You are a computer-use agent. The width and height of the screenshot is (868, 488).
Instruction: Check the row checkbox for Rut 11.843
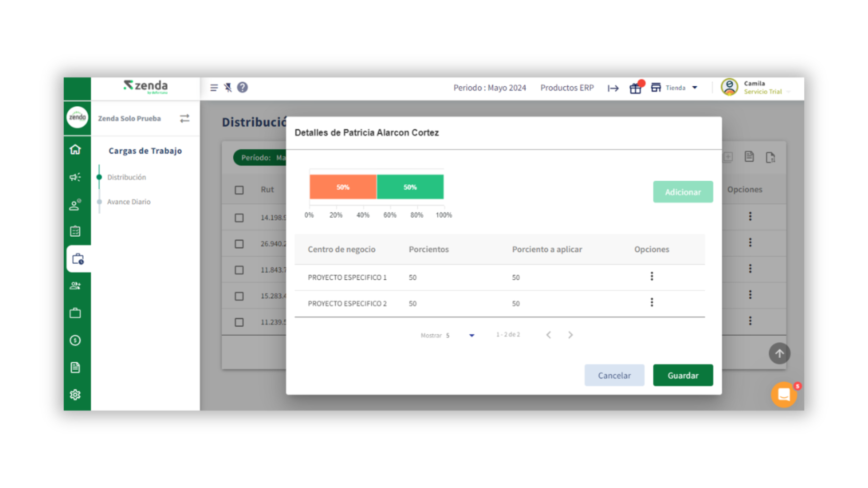click(x=239, y=270)
